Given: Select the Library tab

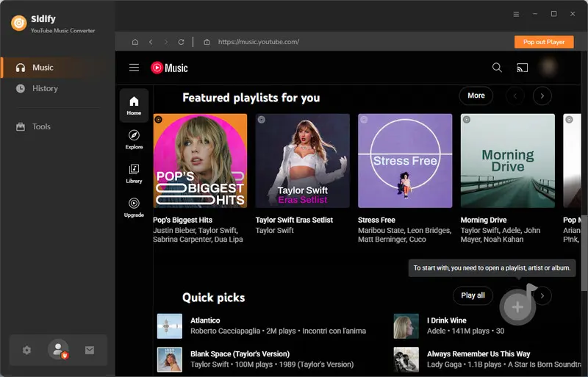Looking at the screenshot, I should click(134, 173).
